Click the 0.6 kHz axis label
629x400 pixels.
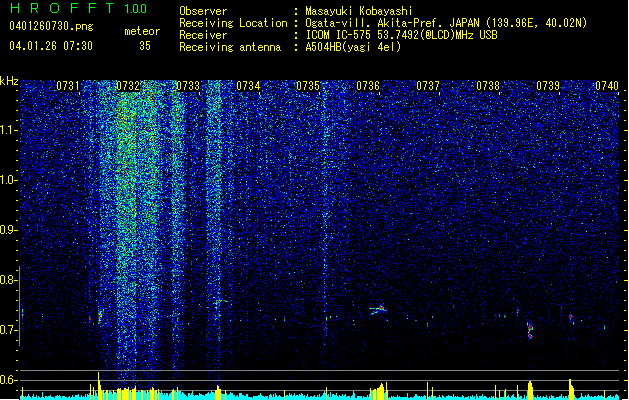(8, 380)
